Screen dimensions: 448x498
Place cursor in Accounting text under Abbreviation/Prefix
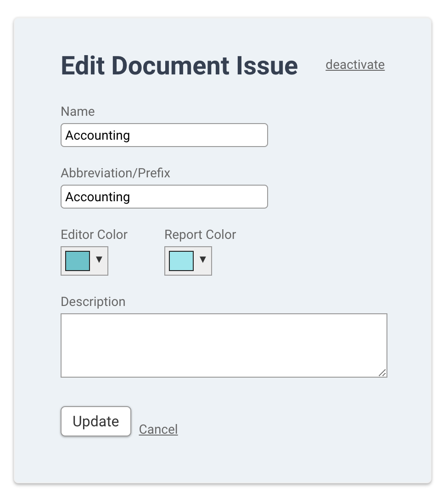[98, 197]
